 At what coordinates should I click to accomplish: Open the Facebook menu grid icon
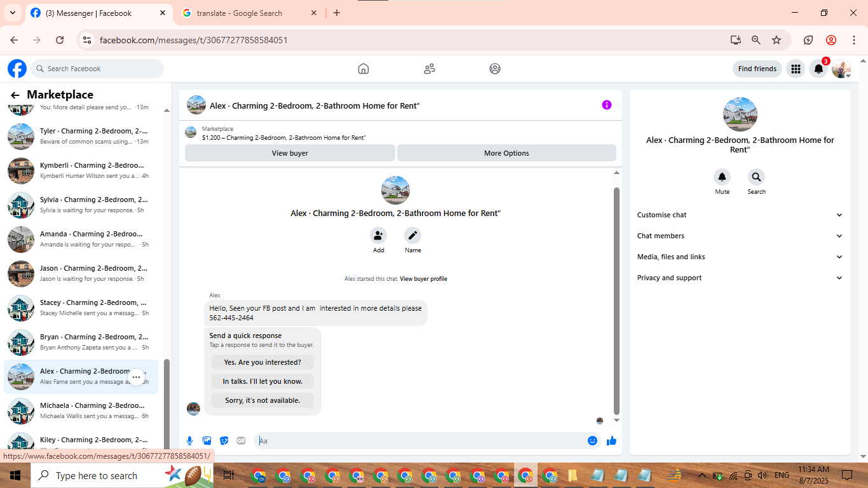[796, 69]
